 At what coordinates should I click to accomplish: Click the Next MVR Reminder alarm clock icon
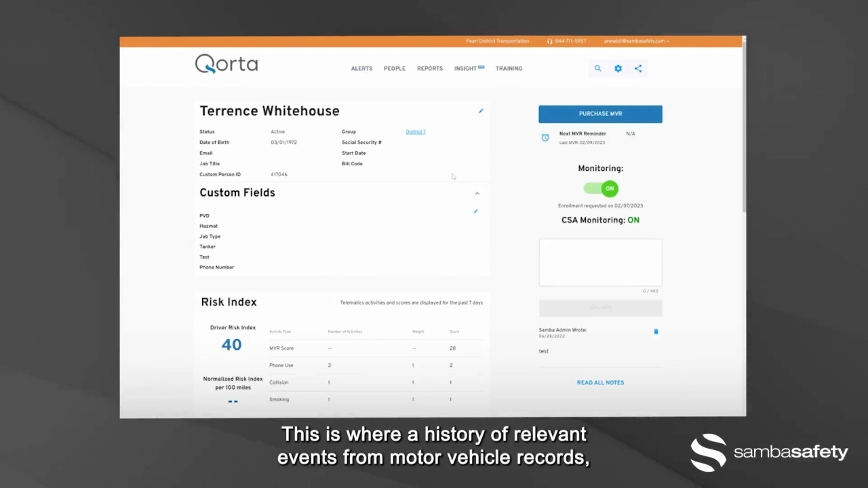(x=545, y=138)
